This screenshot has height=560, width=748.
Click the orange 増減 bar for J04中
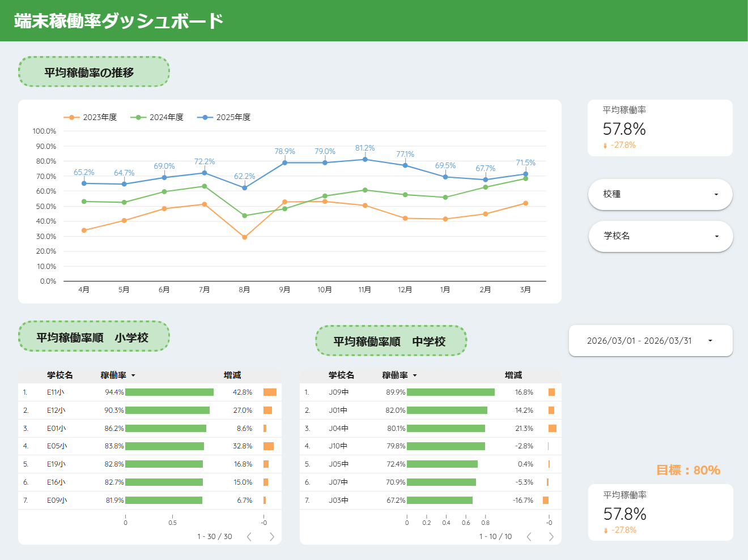552,429
